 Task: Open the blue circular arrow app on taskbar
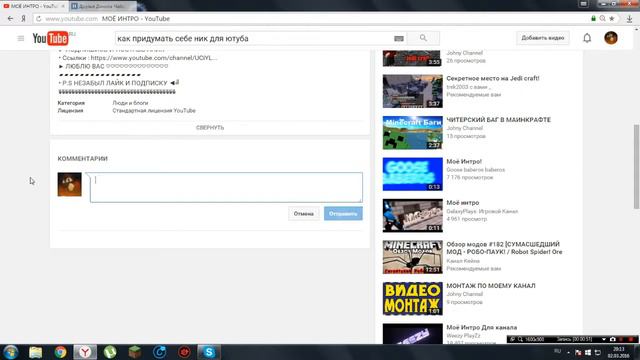pyautogui.click(x=160, y=352)
